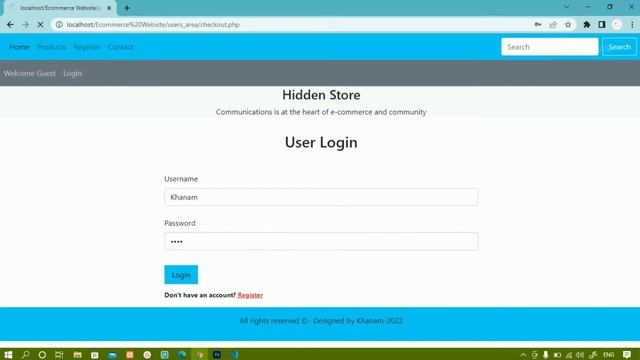The height and width of the screenshot is (360, 640).
Task: Open Visual Studio Code from the taskbar
Action: (x=234, y=355)
